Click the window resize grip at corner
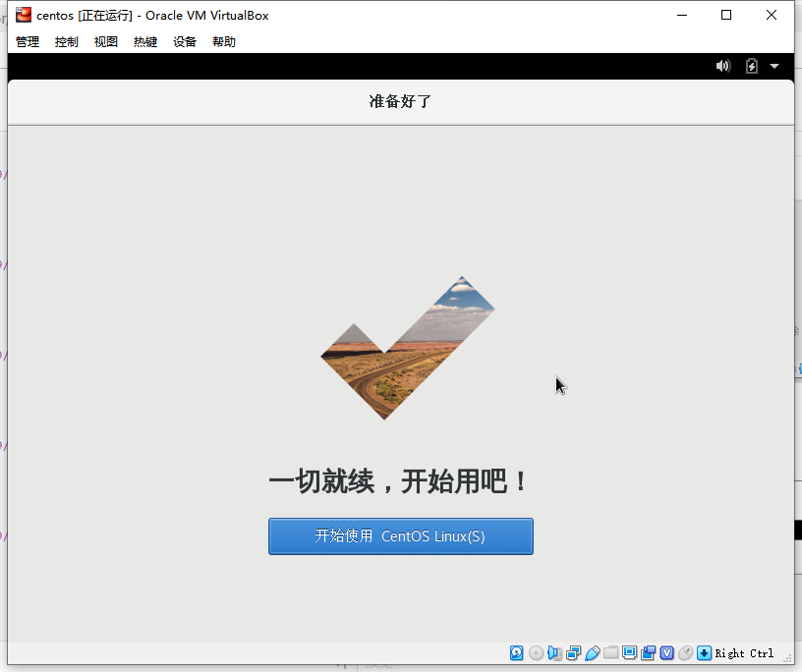This screenshot has height=672, width=802. (787, 659)
